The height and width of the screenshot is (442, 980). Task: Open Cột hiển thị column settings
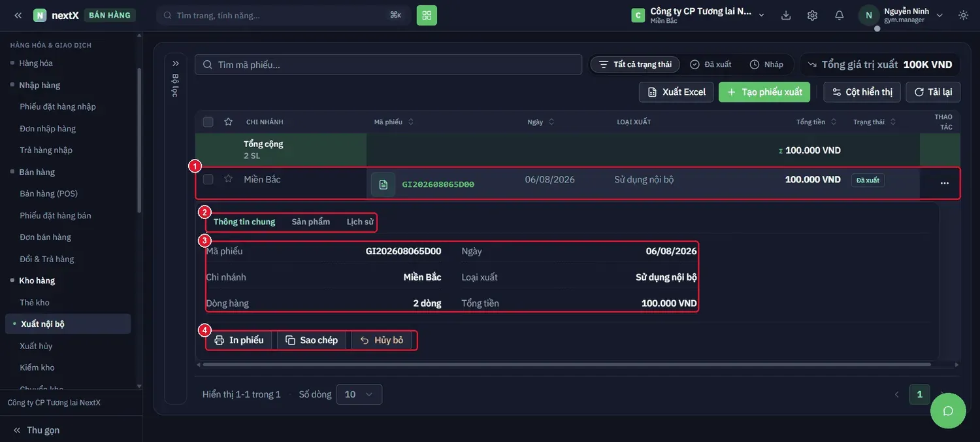click(x=862, y=92)
